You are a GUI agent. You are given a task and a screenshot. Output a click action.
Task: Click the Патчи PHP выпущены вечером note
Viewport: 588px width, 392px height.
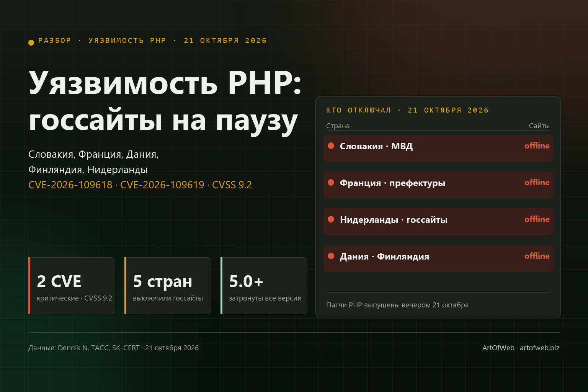(x=397, y=305)
